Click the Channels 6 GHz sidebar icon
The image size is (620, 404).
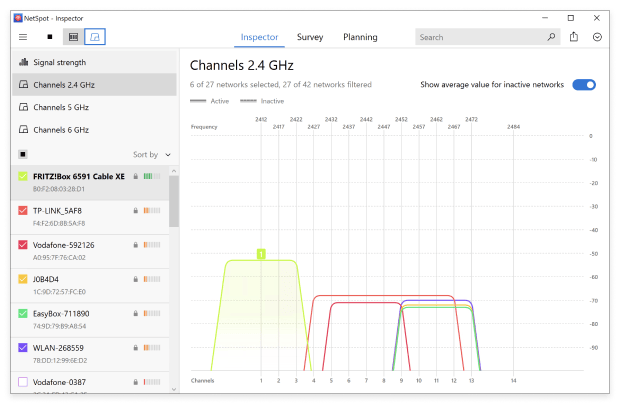[x=24, y=130]
